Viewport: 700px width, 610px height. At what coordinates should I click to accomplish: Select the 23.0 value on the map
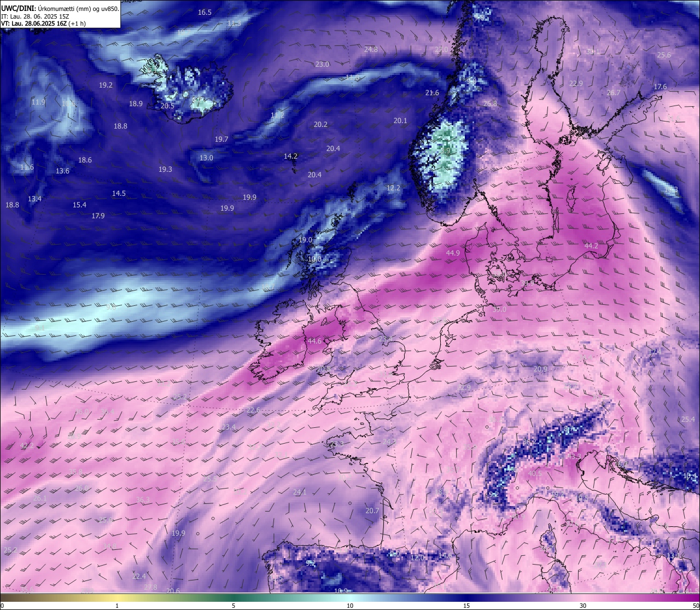322,64
